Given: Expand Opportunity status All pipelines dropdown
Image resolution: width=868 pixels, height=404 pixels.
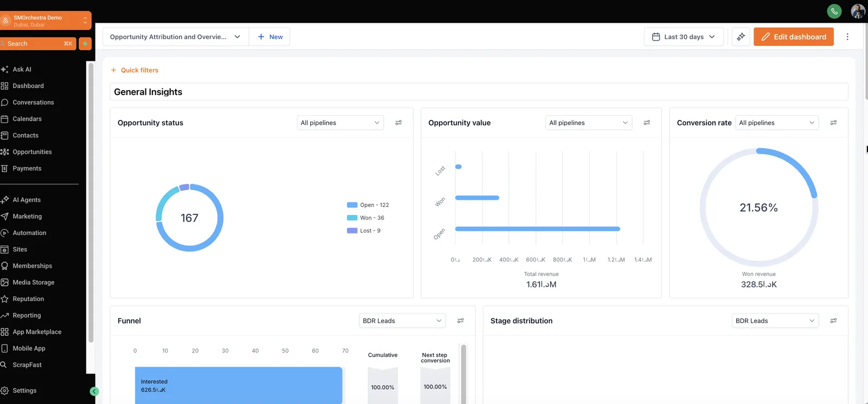Looking at the screenshot, I should point(340,123).
